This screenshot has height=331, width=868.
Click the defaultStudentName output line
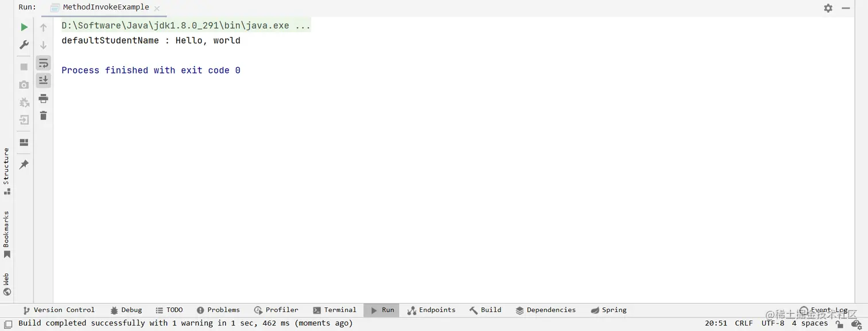tap(151, 41)
